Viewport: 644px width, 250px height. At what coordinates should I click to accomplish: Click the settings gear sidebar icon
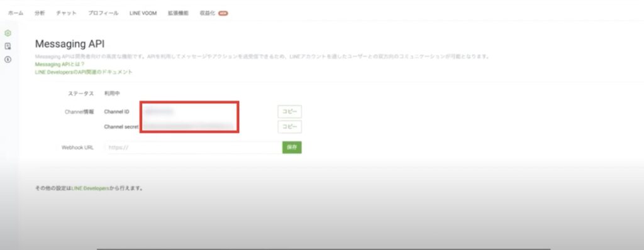pos(8,33)
